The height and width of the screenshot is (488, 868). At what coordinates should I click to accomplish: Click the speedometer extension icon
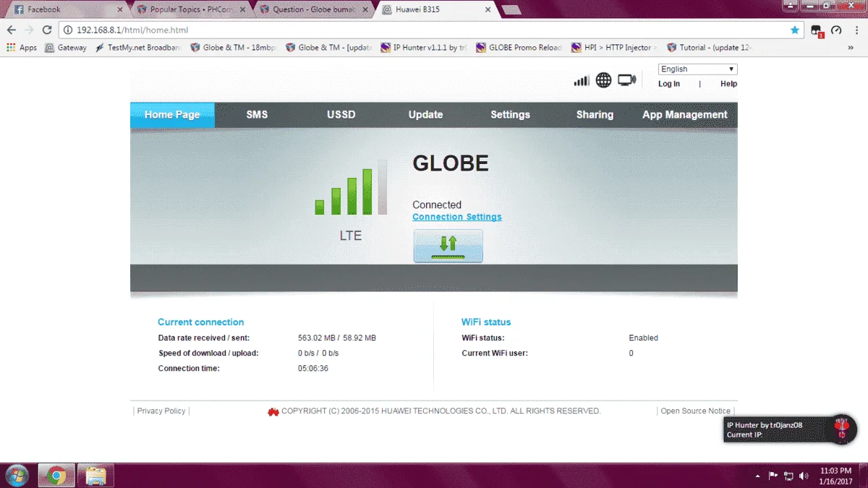[836, 30]
